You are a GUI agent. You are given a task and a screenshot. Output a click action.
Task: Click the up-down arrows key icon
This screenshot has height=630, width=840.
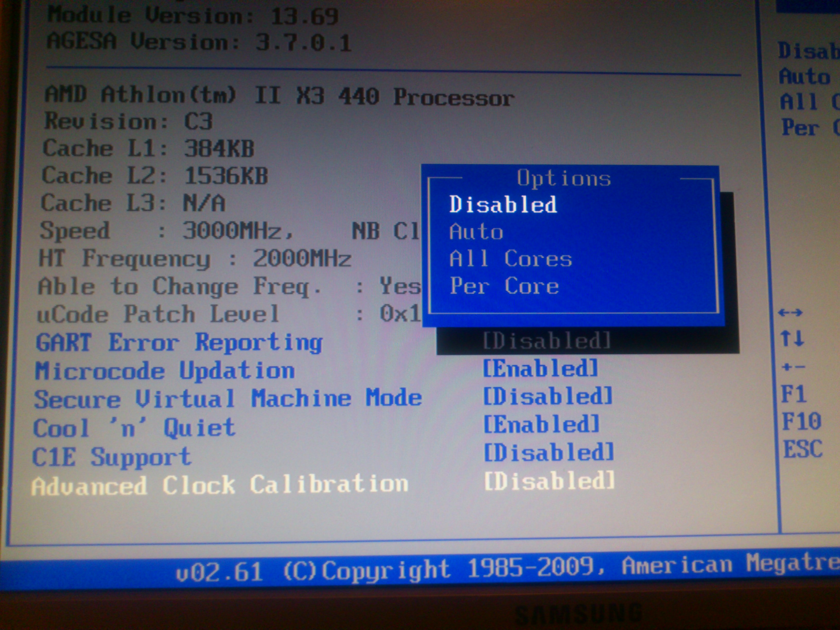click(x=792, y=338)
